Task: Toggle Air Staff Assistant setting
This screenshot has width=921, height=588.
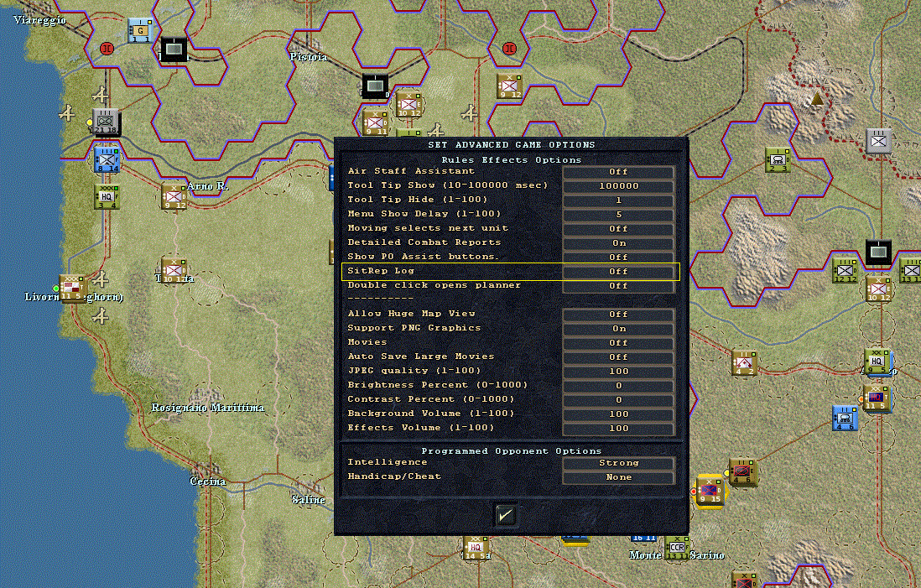Action: click(618, 171)
